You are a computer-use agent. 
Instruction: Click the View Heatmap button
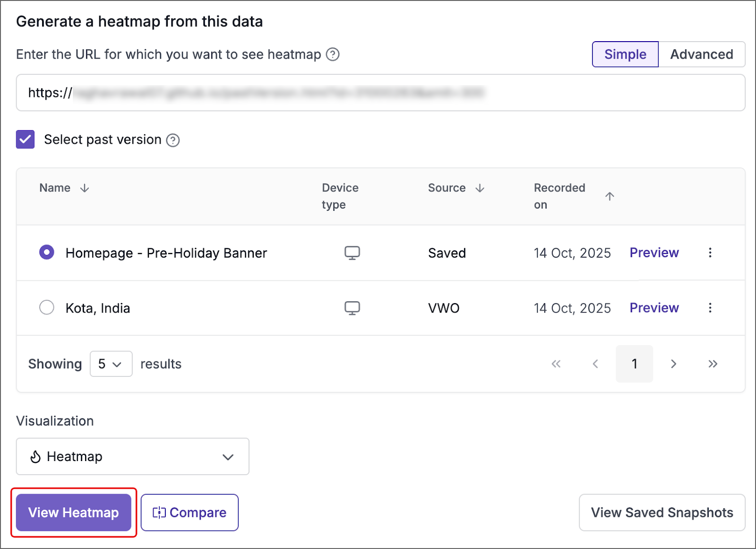(74, 513)
